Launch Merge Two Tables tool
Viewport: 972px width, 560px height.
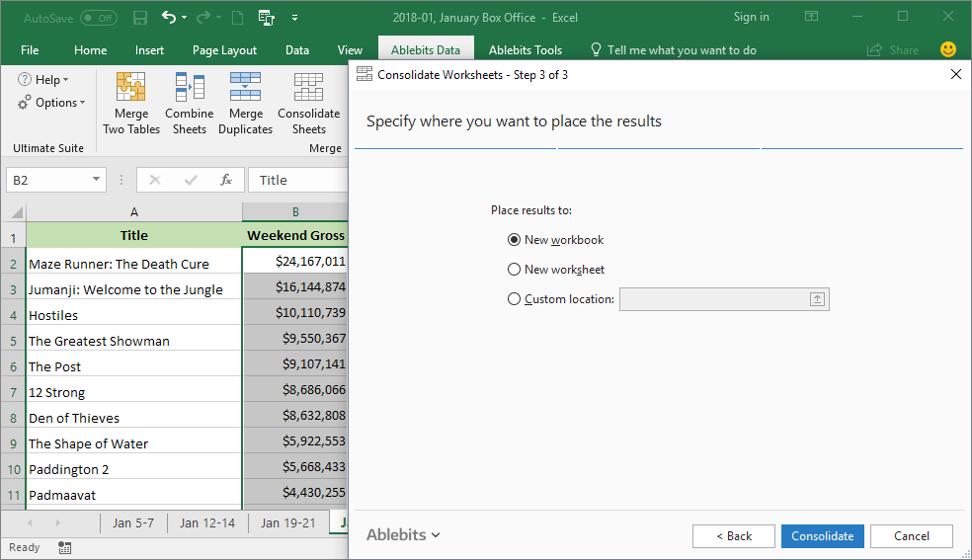131,103
